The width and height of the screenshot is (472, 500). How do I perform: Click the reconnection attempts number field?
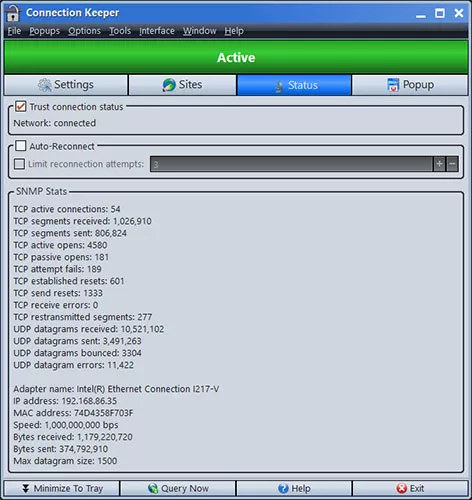291,164
